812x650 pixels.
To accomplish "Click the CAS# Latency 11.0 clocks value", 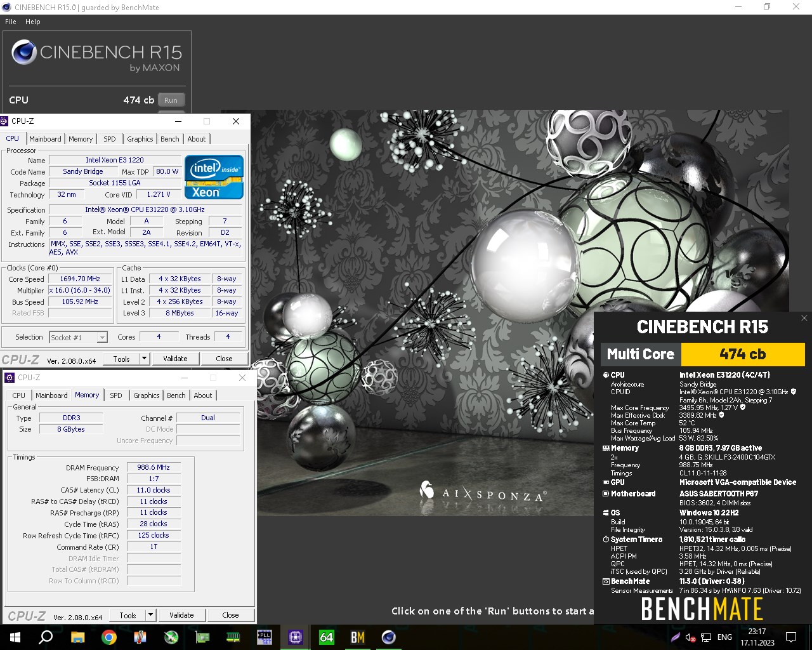I will [154, 490].
